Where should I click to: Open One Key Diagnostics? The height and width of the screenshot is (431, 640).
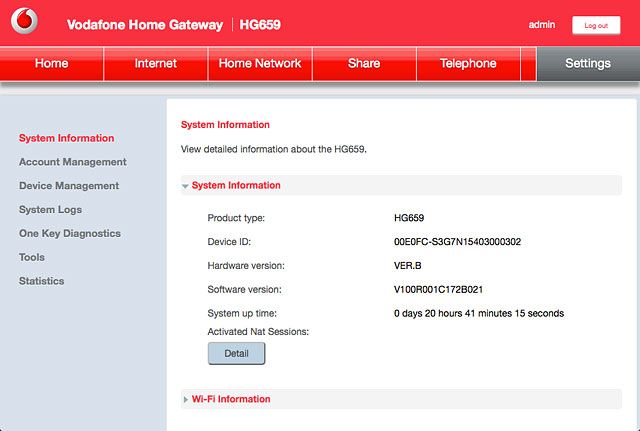point(70,233)
